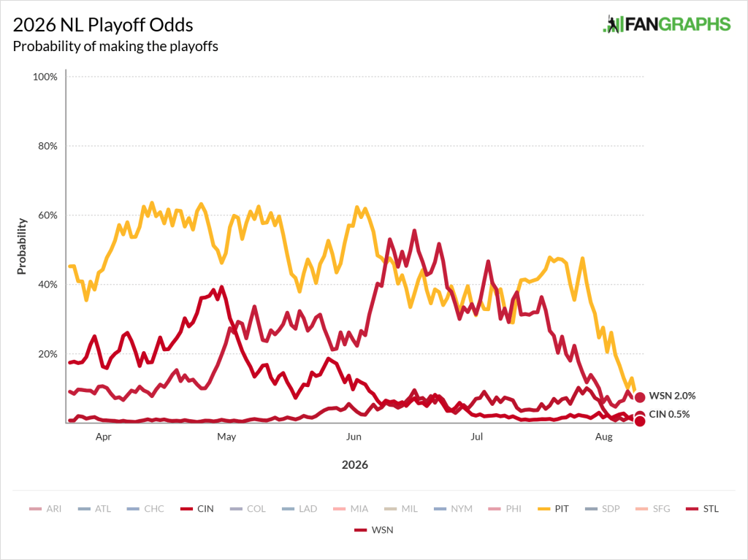
Task: Click the 2026 NL Playoff Odds title
Action: 103,25
